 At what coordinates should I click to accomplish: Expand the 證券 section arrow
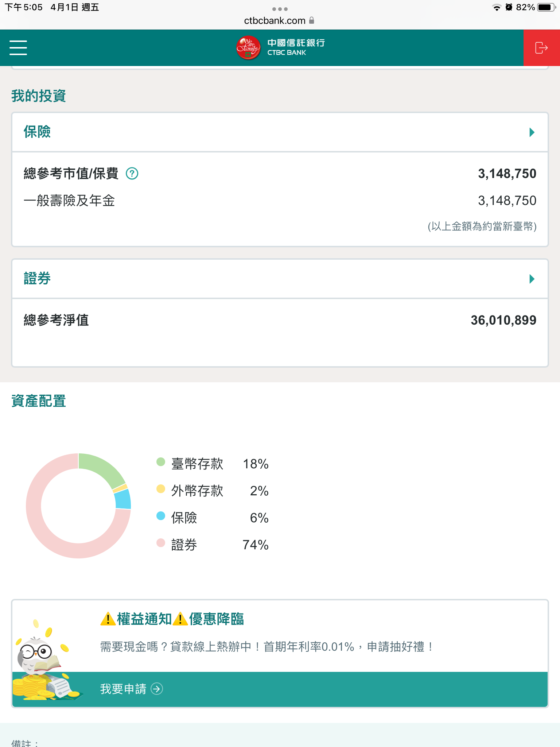[532, 279]
